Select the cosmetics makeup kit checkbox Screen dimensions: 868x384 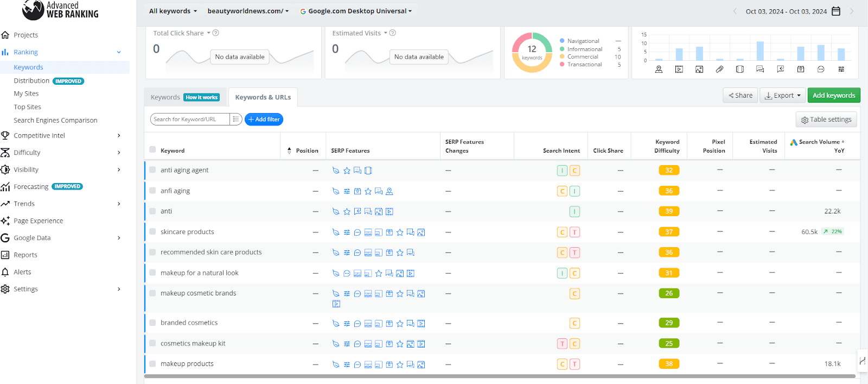coord(152,343)
